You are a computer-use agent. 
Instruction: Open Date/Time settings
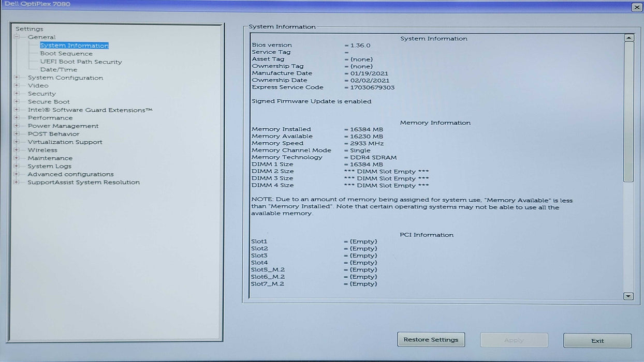tap(58, 70)
